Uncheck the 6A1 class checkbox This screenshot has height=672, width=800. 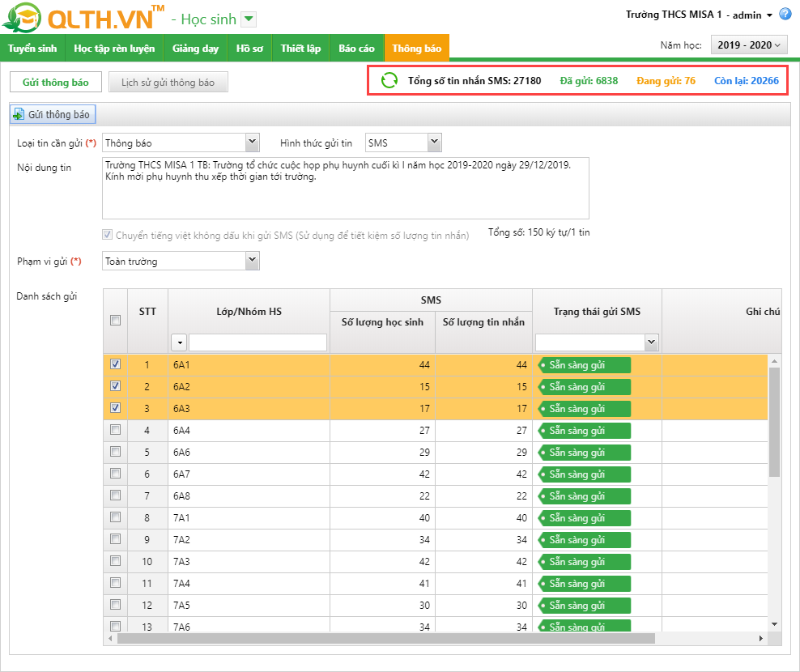pyautogui.click(x=115, y=364)
